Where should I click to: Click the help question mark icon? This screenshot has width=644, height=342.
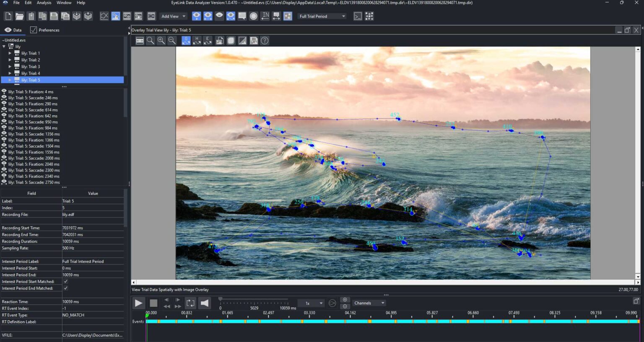pos(265,41)
